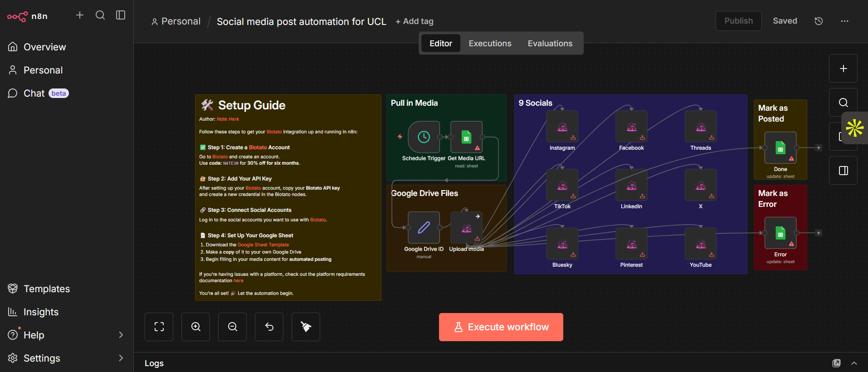This screenshot has height=372, width=868.
Task: Expand the Logs panel chevron
Action: pos(854,363)
